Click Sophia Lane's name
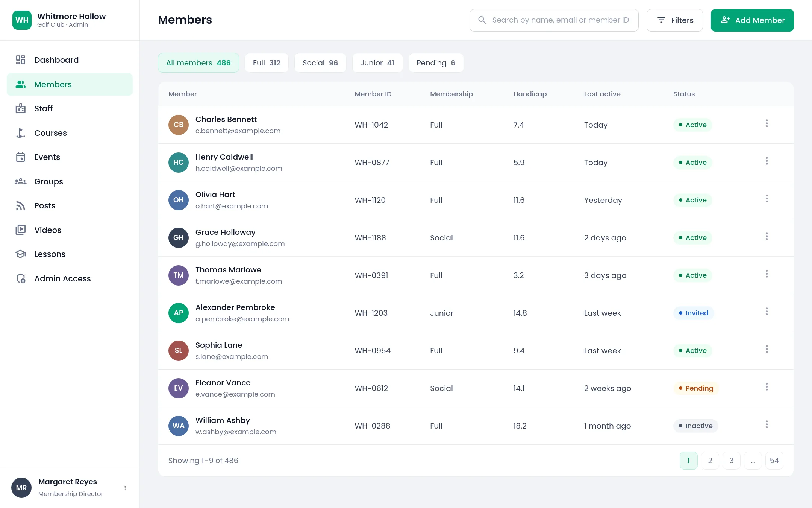The width and height of the screenshot is (812, 508). coord(219,345)
